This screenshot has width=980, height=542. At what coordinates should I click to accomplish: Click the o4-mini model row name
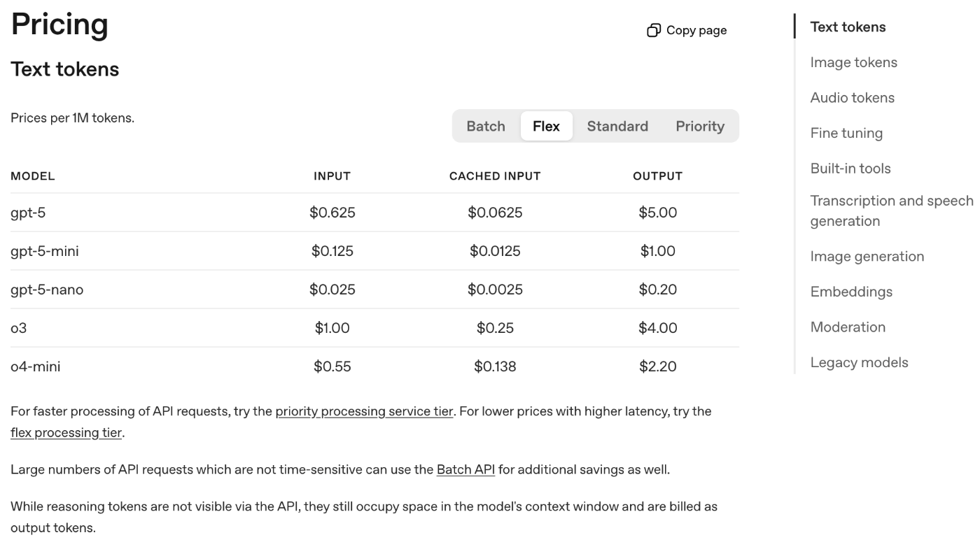[x=35, y=366]
